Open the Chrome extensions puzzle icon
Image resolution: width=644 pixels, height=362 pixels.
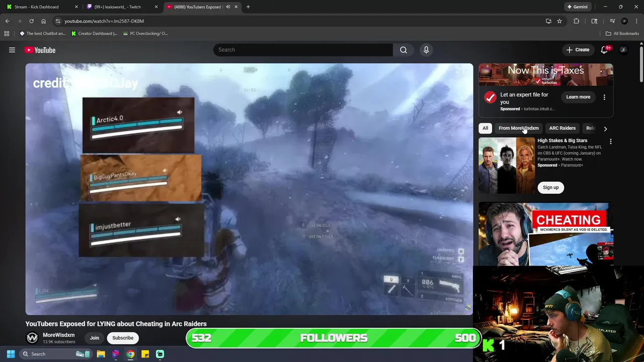click(x=577, y=21)
